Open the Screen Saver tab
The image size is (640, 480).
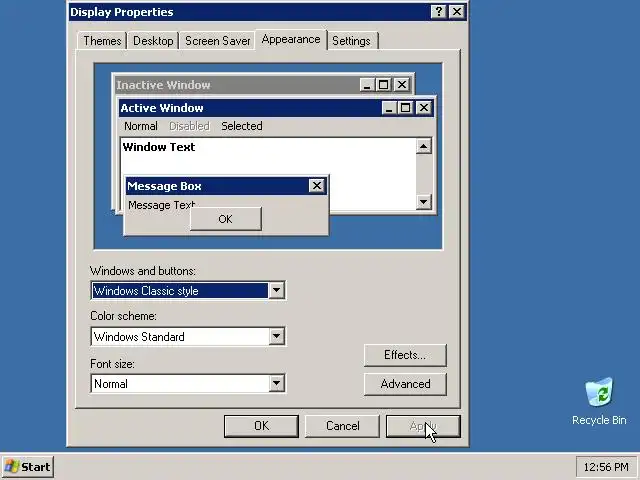pyautogui.click(x=218, y=41)
